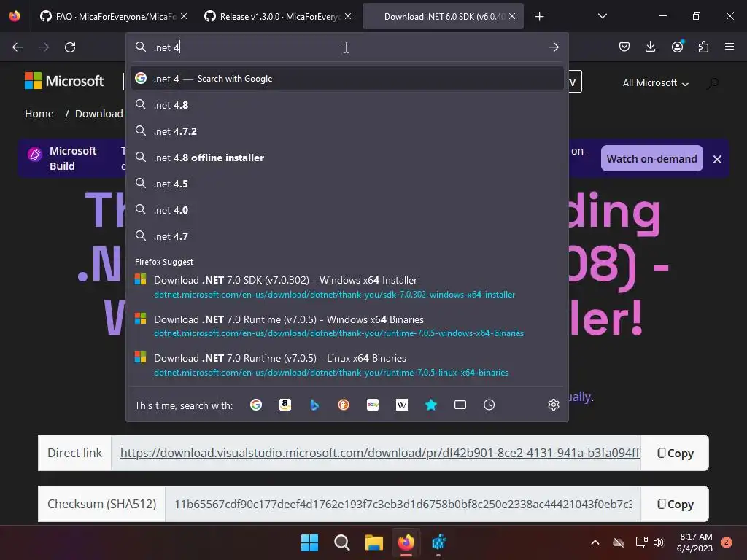Screen dimensions: 747x560
Task: Search this time with Wikipedia icon
Action: 402,405
